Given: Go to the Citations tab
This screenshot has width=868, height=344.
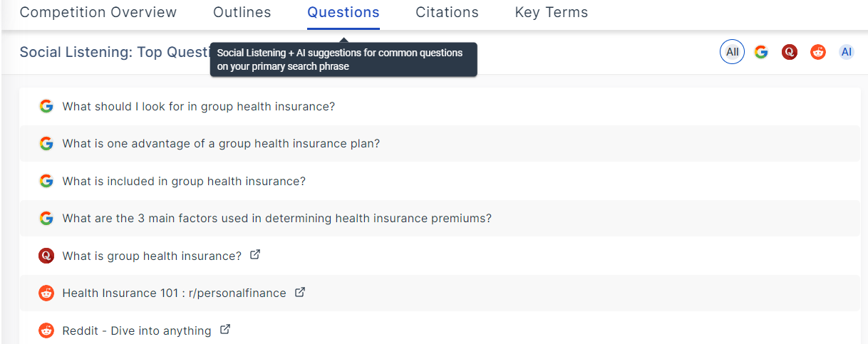Looking at the screenshot, I should coord(447,13).
